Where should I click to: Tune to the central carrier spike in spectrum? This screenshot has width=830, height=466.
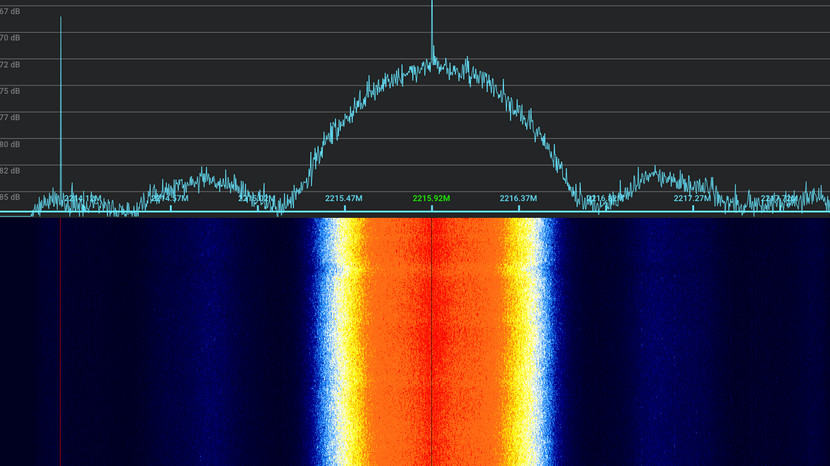pos(432,30)
